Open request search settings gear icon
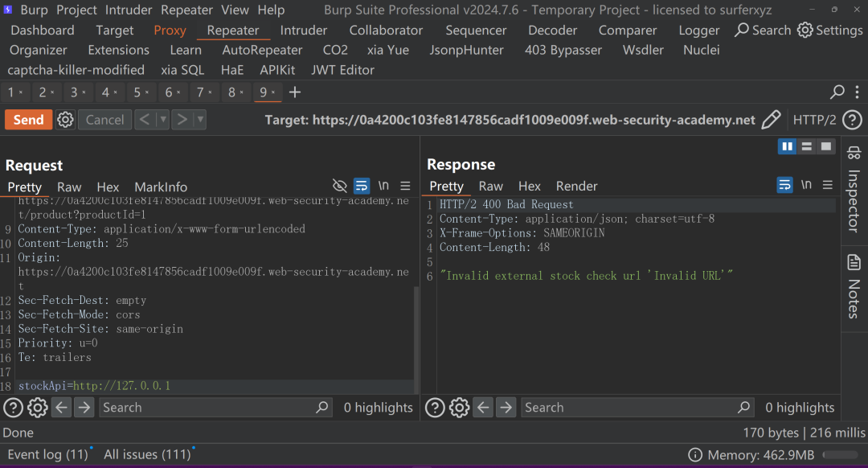Image resolution: width=868 pixels, height=468 pixels. coord(38,408)
